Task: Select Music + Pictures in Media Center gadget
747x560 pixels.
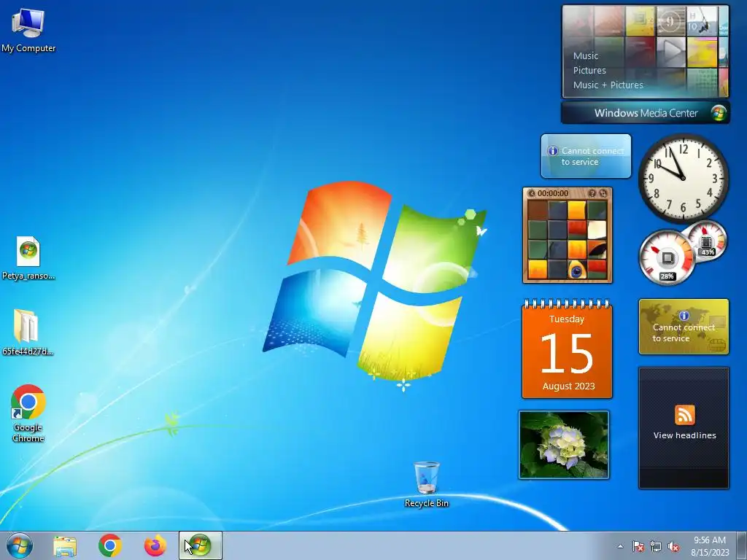Action: [x=608, y=85]
